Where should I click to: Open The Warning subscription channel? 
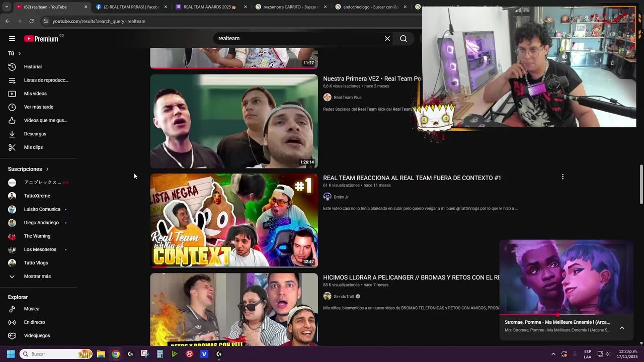(x=38, y=236)
